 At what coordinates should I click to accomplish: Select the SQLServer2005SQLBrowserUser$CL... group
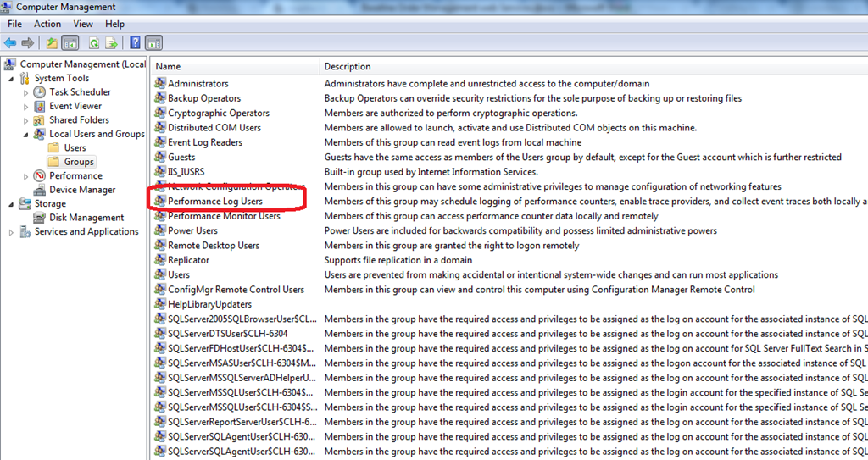coord(242,319)
